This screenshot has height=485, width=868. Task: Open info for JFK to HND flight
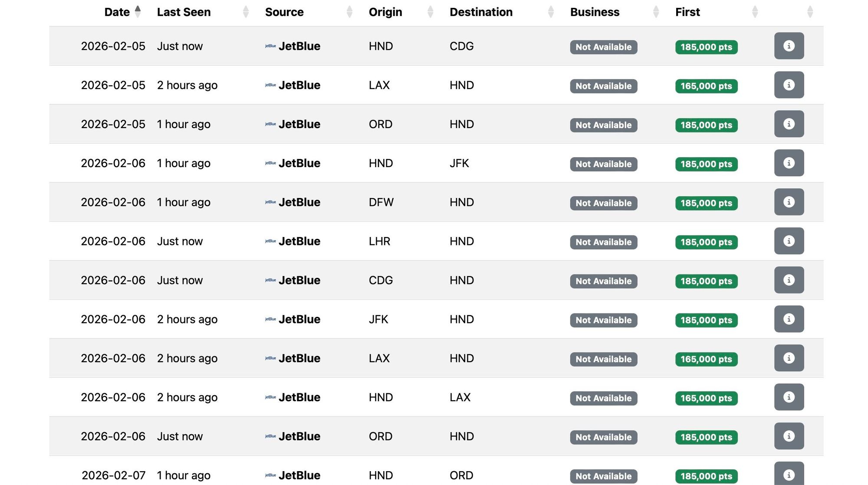[789, 320]
